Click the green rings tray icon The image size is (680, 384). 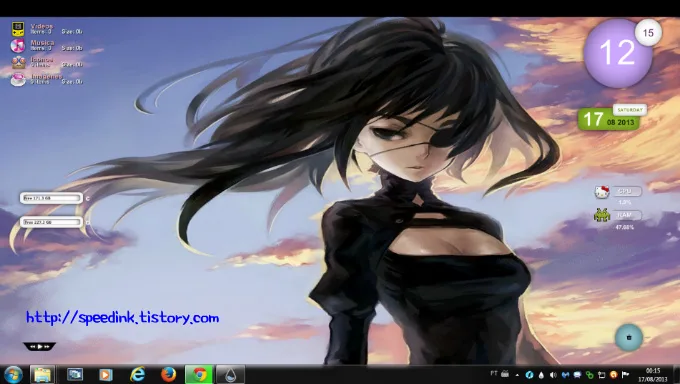(x=589, y=375)
